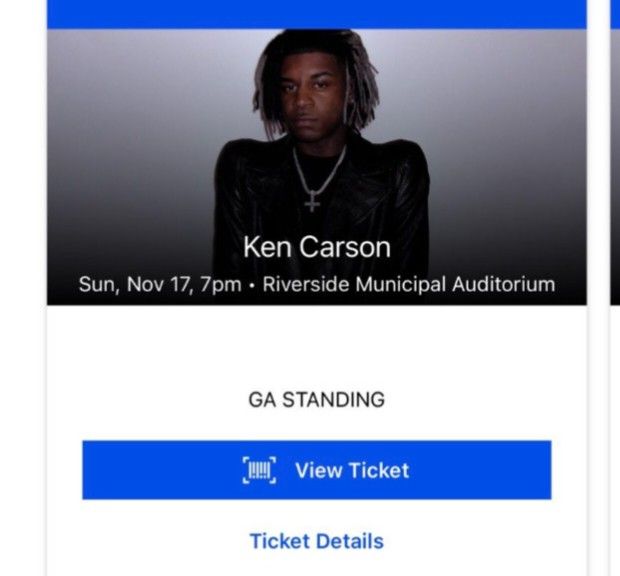Click blank white area above GA STANDING
Image resolution: width=620 pixels, height=576 pixels.
[x=316, y=345]
